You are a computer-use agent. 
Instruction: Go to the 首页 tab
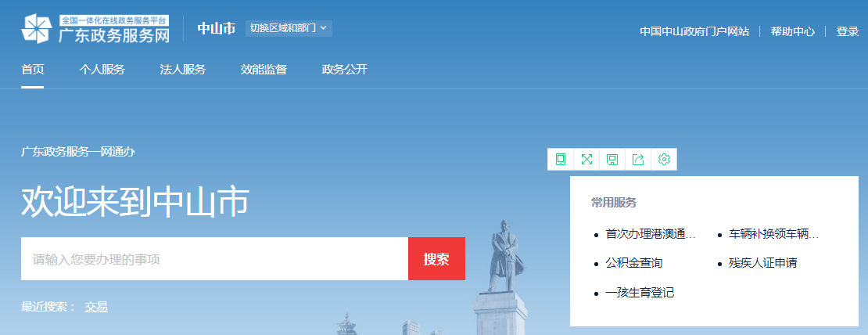coord(32,70)
